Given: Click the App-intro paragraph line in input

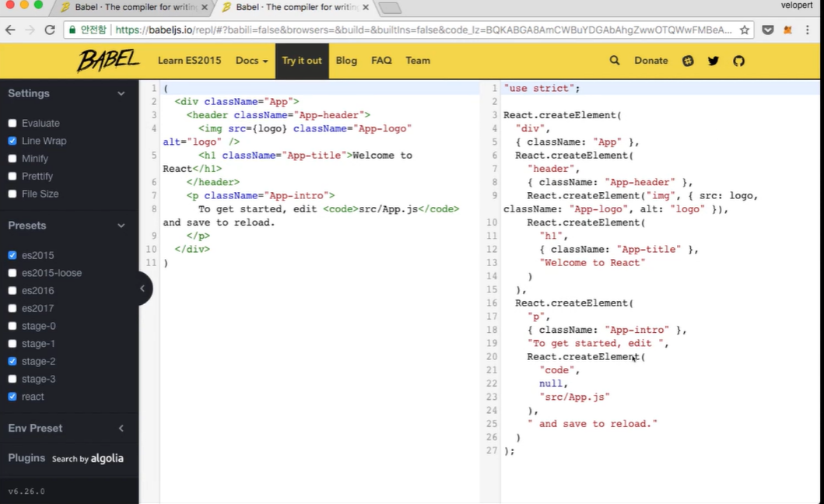Looking at the screenshot, I should click(x=260, y=195).
